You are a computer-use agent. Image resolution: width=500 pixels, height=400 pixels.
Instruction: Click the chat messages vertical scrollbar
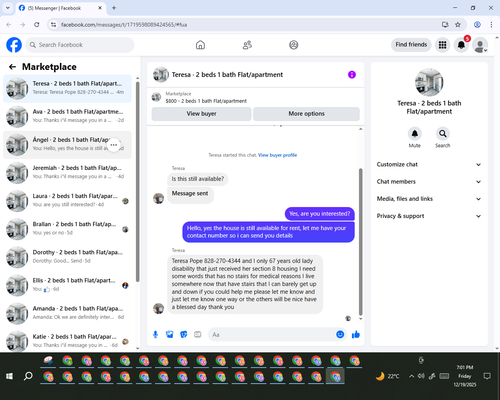pos(360,242)
